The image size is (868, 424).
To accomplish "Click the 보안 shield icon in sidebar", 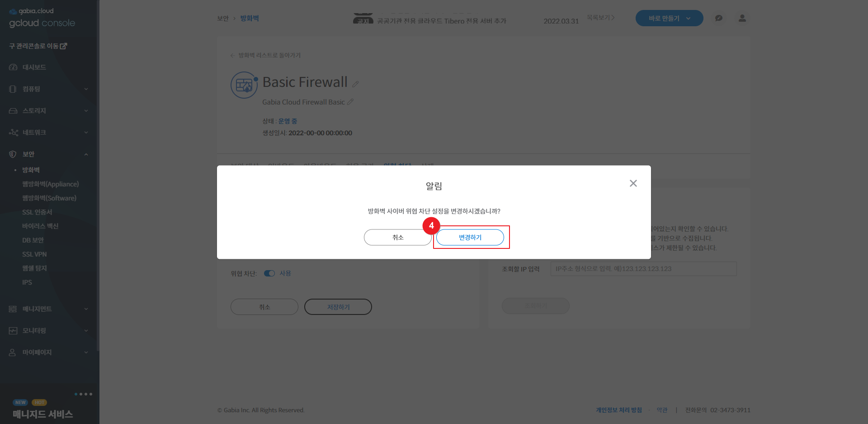I will [x=13, y=154].
